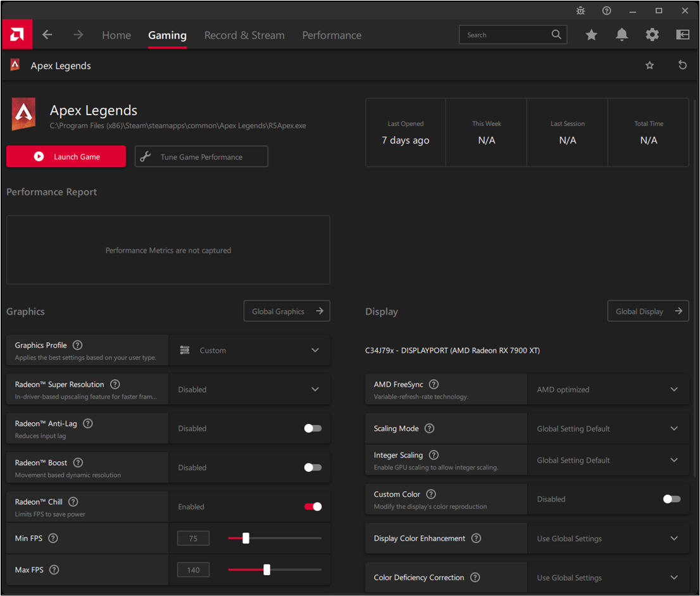This screenshot has width=700, height=596.
Task: Show help for Radeon Super Resolution
Action: (x=115, y=385)
